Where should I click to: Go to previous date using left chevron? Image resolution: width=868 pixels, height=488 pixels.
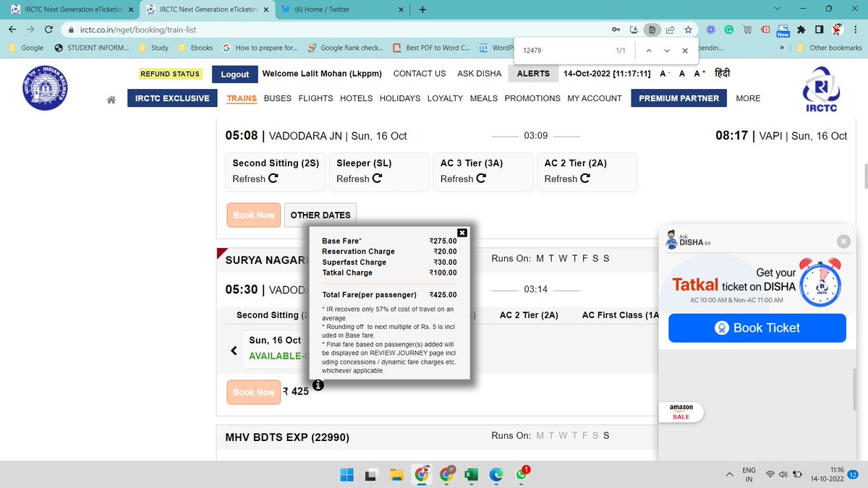click(x=234, y=351)
